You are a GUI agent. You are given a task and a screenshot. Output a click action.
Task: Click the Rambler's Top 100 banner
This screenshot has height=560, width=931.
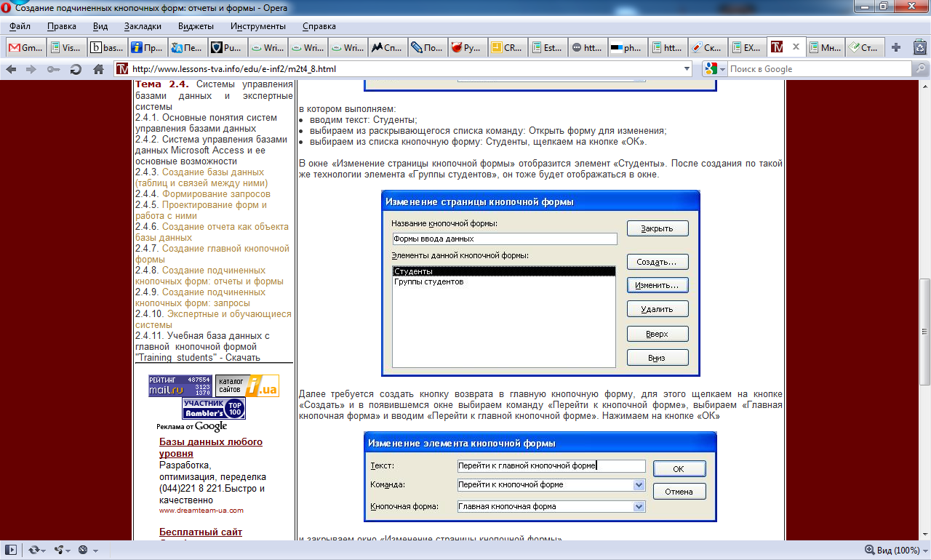(214, 409)
